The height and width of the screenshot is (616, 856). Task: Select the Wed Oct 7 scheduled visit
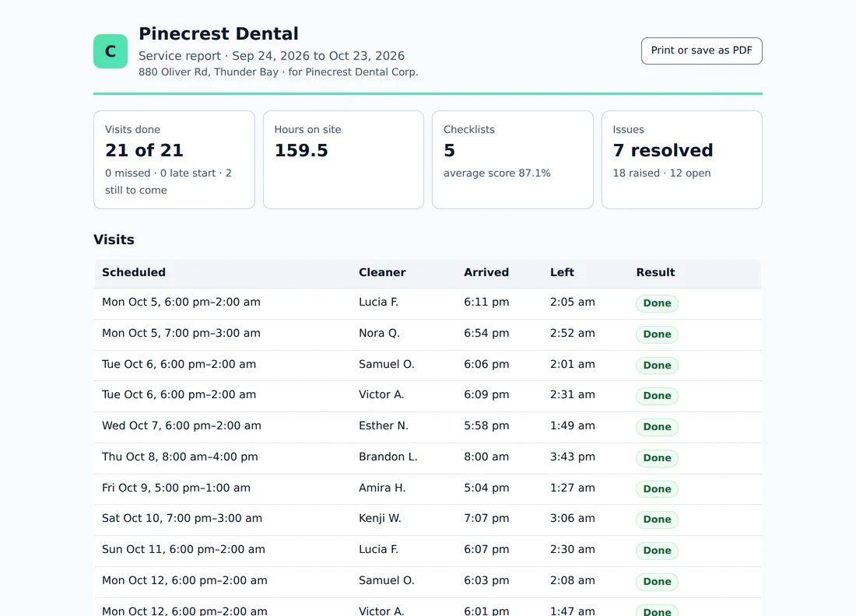[x=181, y=426]
